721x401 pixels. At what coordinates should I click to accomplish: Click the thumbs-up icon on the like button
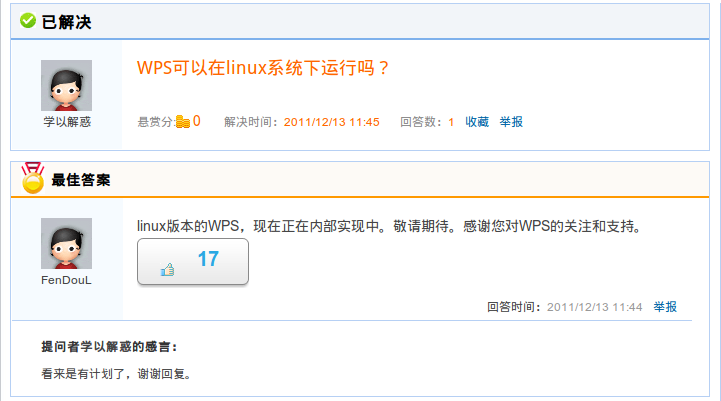(167, 269)
